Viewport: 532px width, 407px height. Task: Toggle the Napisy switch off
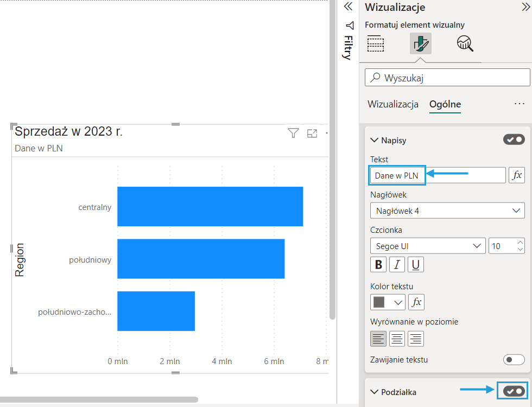coord(514,140)
